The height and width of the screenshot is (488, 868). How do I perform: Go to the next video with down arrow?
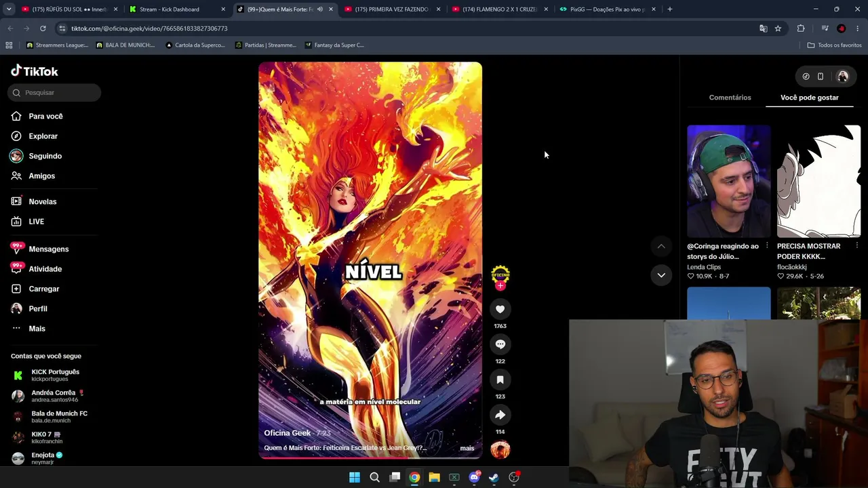661,274
